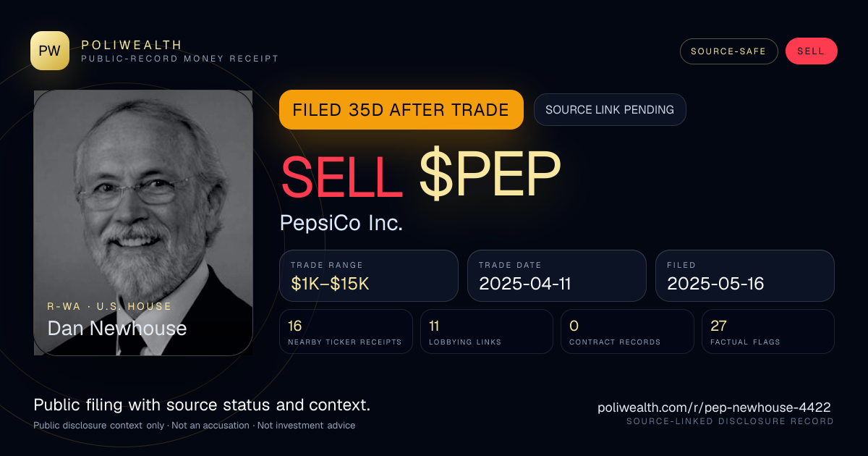Open the 11 Lobbying Links tile
This screenshot has height=456, width=868.
pyautogui.click(x=487, y=332)
